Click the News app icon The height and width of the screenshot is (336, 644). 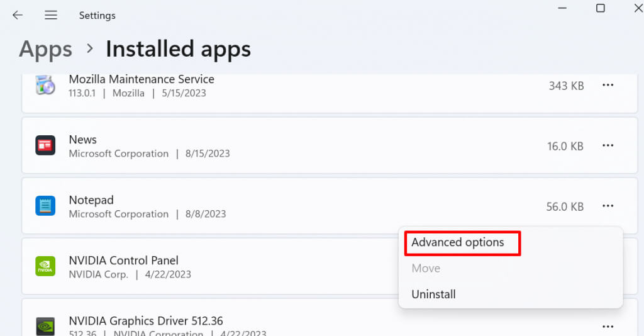[x=45, y=146]
